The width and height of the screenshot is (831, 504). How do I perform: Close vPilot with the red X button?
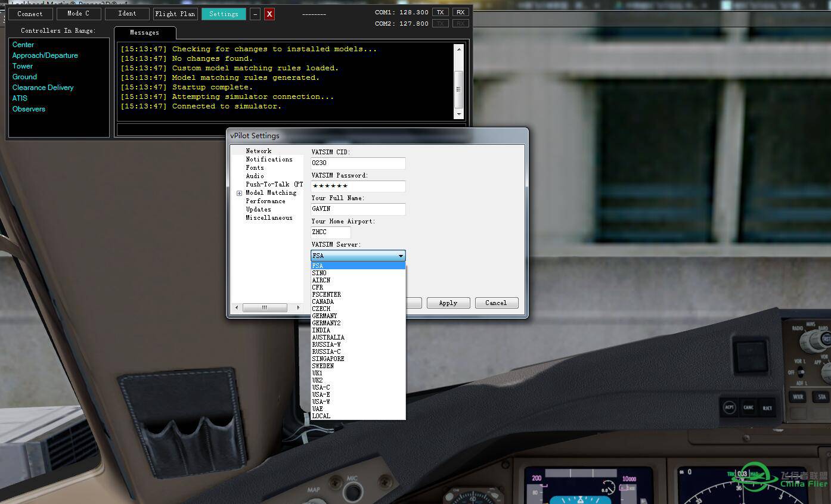coord(269,14)
